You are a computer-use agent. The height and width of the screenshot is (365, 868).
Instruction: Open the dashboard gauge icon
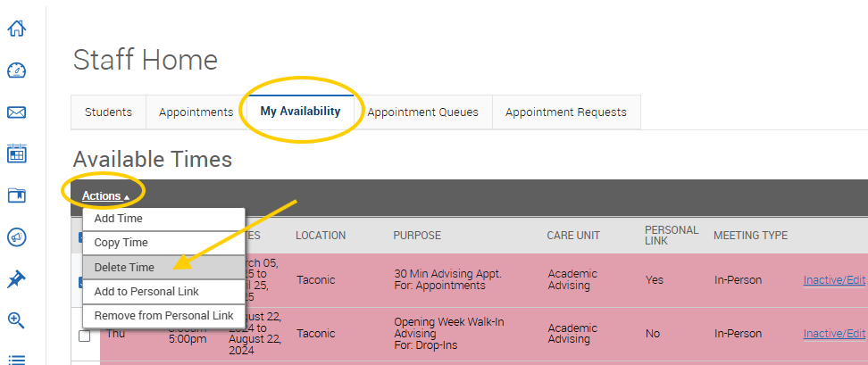pos(16,71)
